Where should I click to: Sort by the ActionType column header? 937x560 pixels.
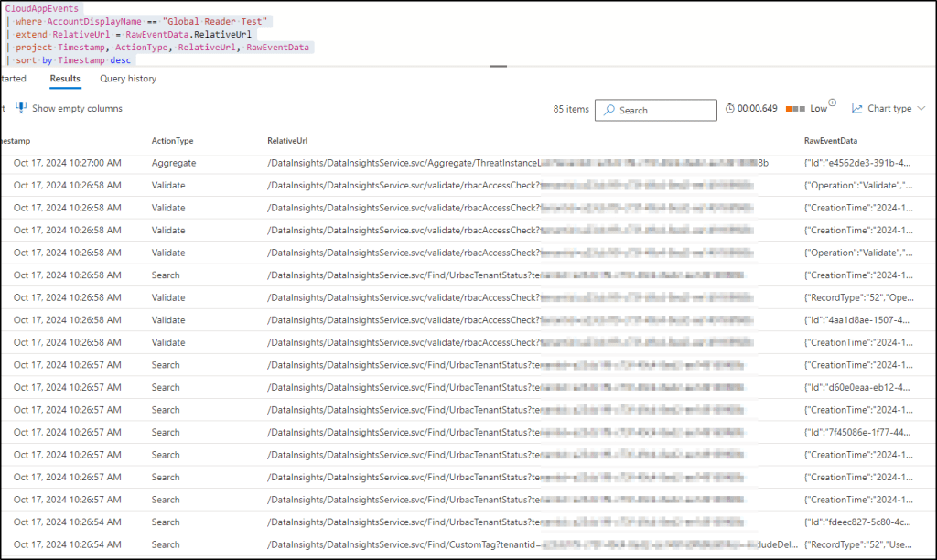point(172,141)
